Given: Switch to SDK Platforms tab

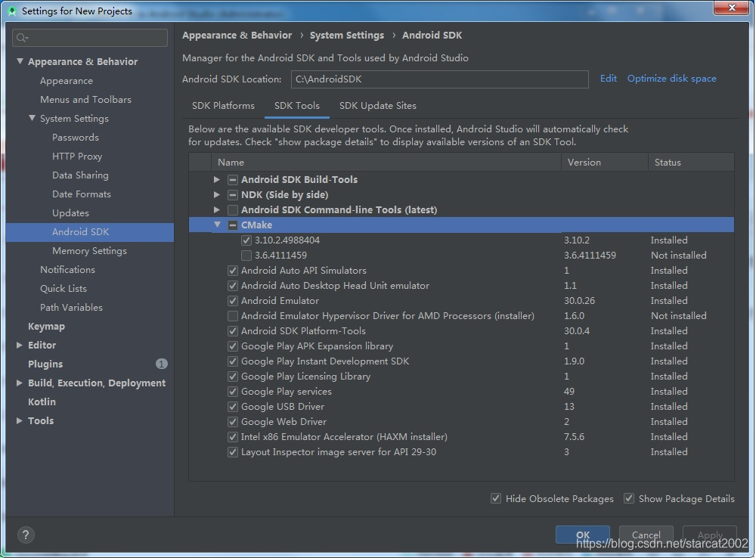Looking at the screenshot, I should (223, 106).
